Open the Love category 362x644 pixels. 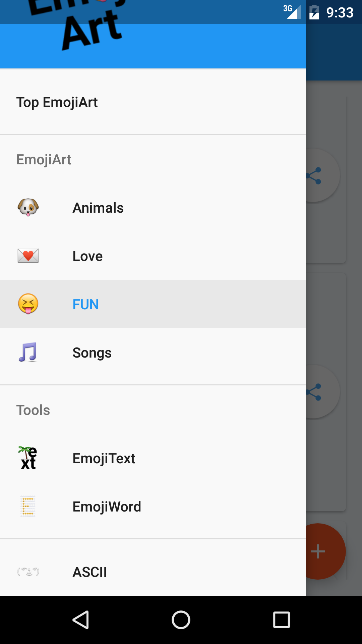tap(153, 256)
